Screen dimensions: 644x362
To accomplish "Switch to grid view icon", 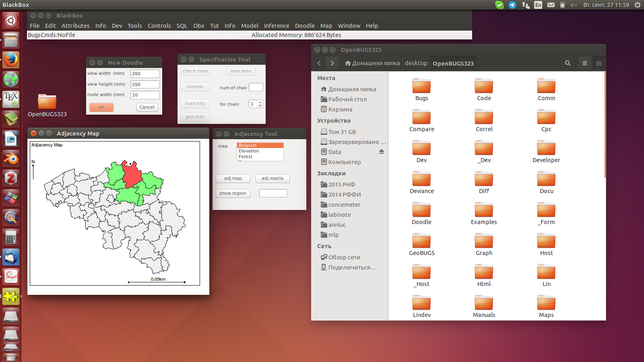I will (599, 63).
